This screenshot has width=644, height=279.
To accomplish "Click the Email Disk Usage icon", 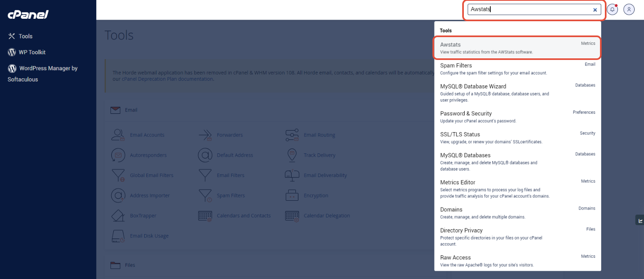I will pyautogui.click(x=118, y=236).
